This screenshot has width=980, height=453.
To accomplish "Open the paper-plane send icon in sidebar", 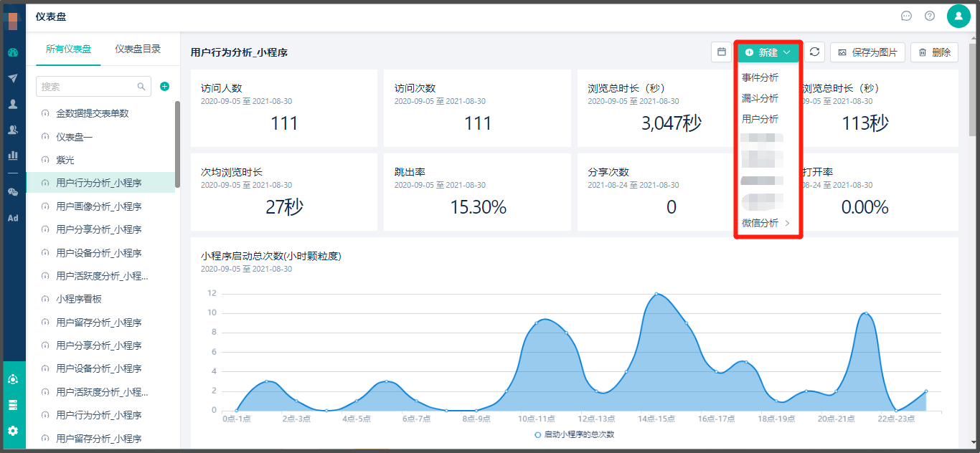I will 13,78.
